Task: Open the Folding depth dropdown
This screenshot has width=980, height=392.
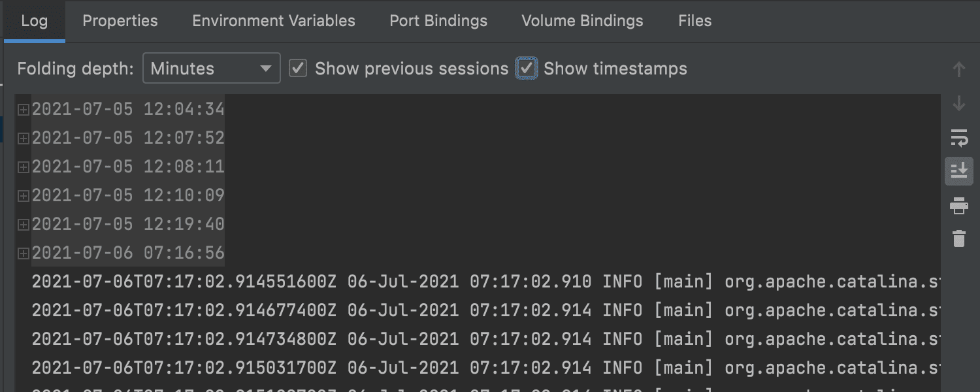Action: click(x=212, y=68)
